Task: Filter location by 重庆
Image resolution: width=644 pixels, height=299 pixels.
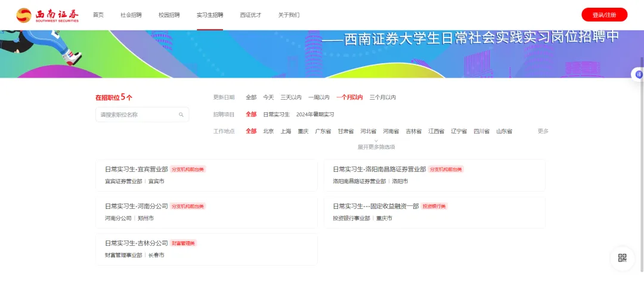Action: point(303,131)
